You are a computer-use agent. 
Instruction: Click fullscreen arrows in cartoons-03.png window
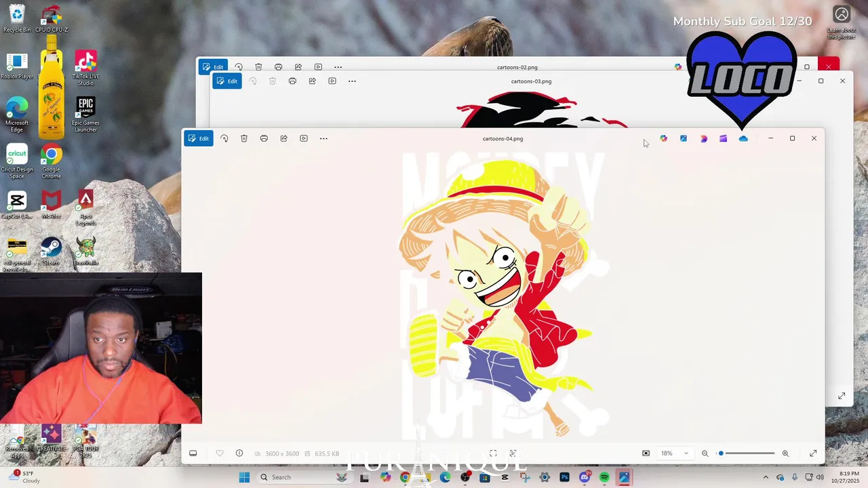pyautogui.click(x=842, y=396)
